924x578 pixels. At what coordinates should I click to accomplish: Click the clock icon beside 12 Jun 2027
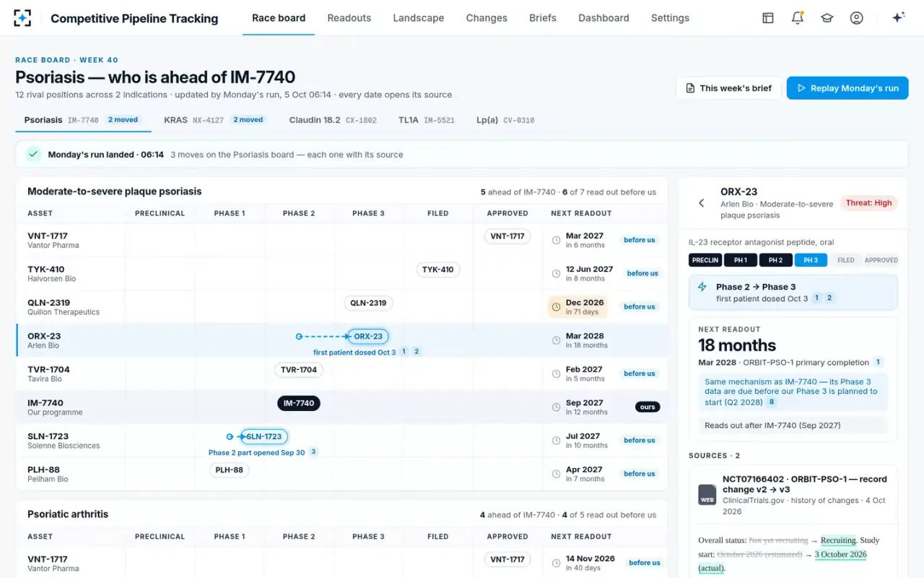pos(556,274)
